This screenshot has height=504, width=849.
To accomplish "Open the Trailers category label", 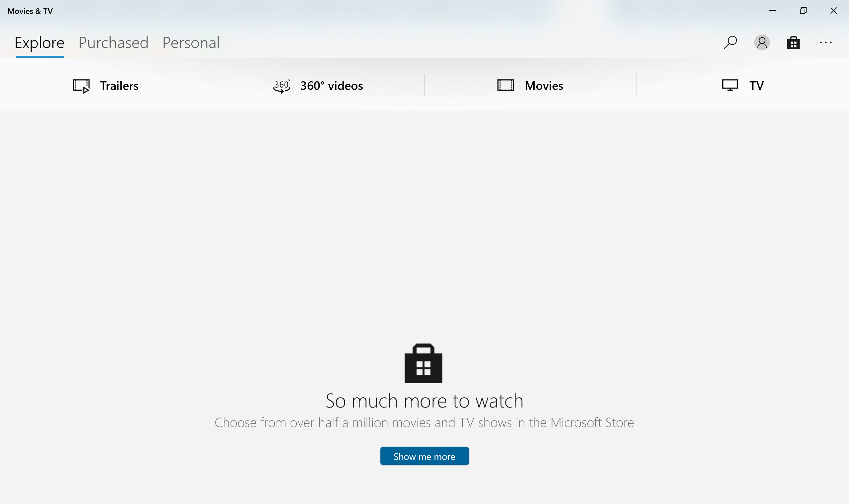I will coord(119,86).
